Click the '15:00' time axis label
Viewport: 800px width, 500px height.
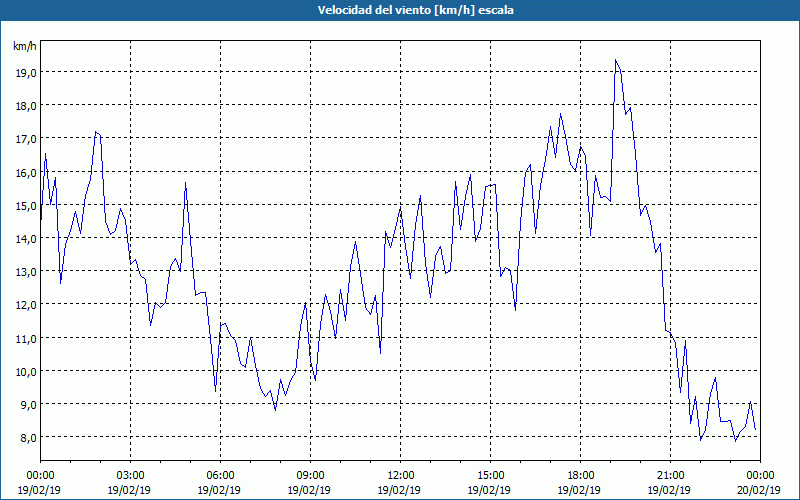point(490,475)
